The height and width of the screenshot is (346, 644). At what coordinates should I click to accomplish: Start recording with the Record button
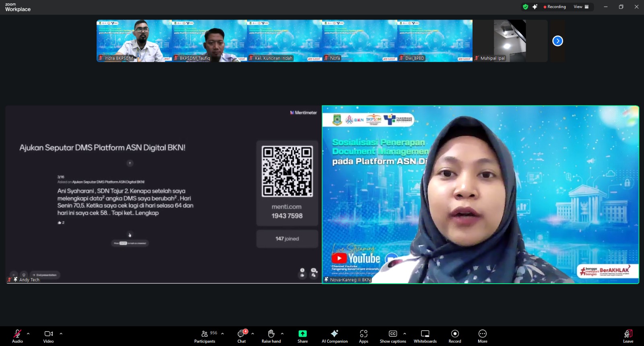455,336
